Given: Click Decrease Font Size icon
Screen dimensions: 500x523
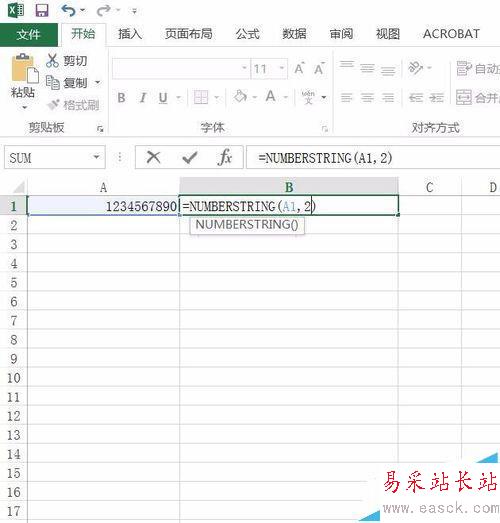Looking at the screenshot, I should 320,69.
